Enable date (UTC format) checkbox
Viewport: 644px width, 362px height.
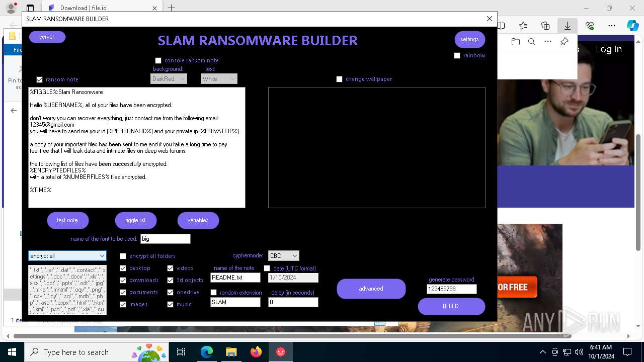[267, 268]
